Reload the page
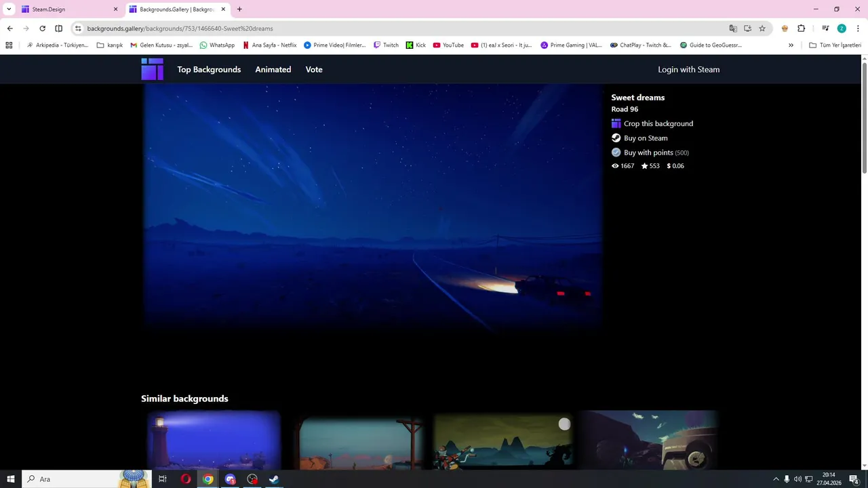 click(42, 28)
